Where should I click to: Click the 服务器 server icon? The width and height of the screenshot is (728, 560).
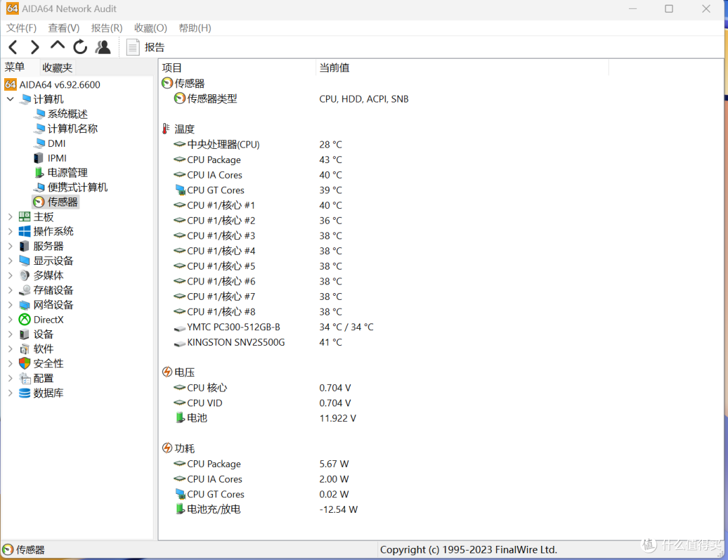coord(25,246)
